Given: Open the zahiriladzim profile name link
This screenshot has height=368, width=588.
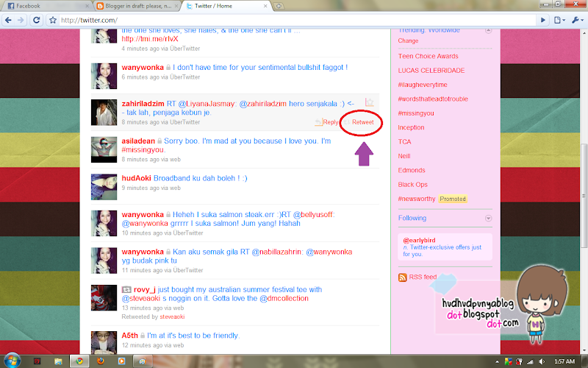Looking at the screenshot, I should click(143, 104).
